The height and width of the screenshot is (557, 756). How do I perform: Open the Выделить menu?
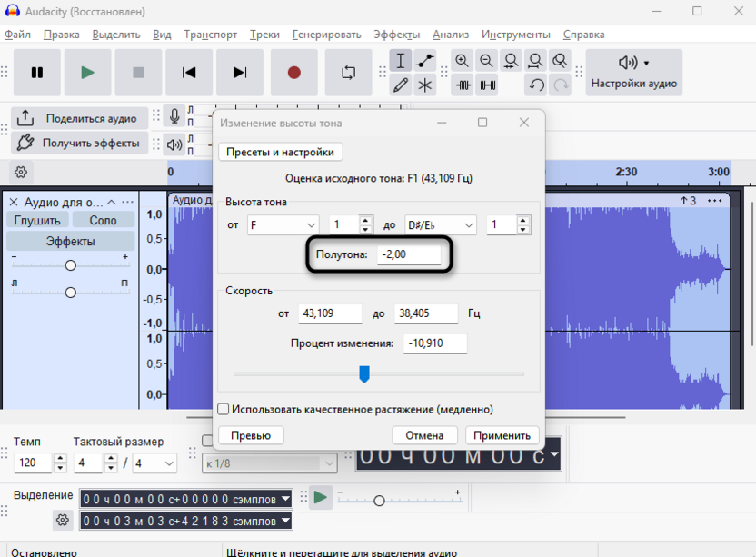coord(116,35)
